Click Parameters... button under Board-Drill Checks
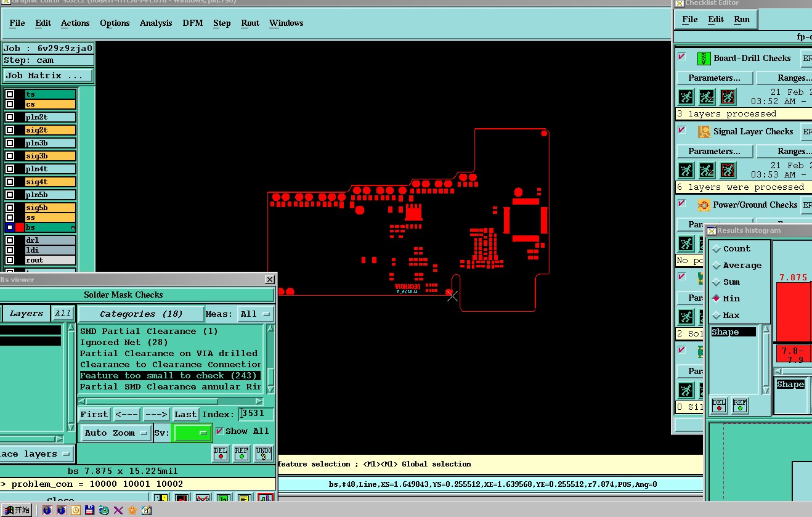Image resolution: width=812 pixels, height=517 pixels. pos(715,78)
